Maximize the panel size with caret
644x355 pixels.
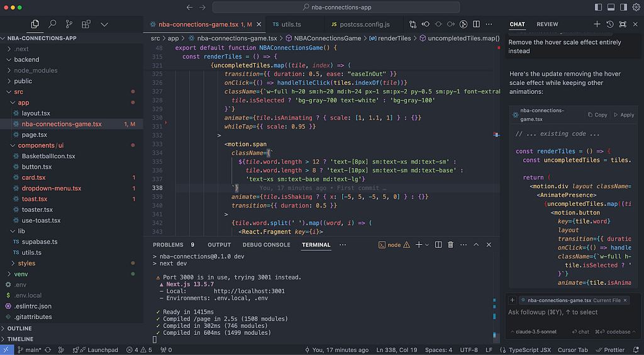476,244
